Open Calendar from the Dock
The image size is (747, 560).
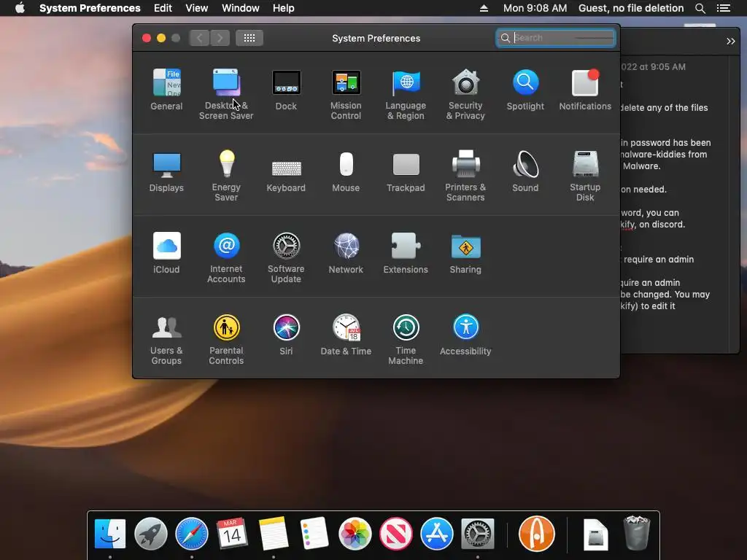233,534
